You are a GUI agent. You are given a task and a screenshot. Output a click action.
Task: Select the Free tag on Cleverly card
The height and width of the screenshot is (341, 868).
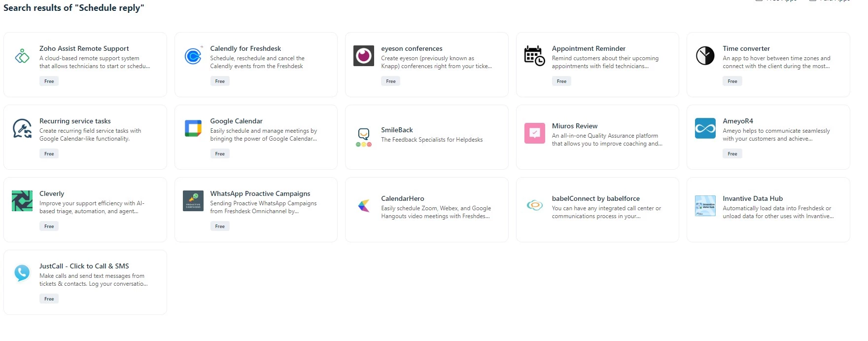click(x=49, y=226)
